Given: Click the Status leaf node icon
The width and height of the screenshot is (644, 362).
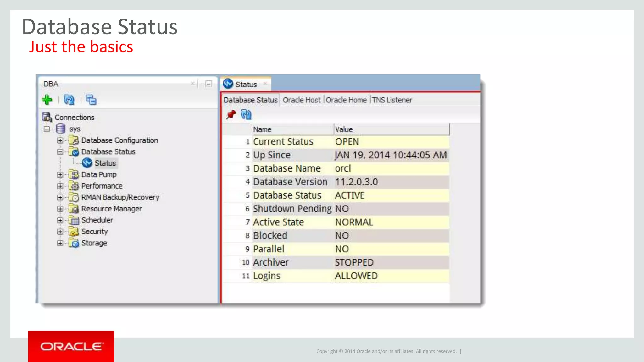Looking at the screenshot, I should 87,163.
